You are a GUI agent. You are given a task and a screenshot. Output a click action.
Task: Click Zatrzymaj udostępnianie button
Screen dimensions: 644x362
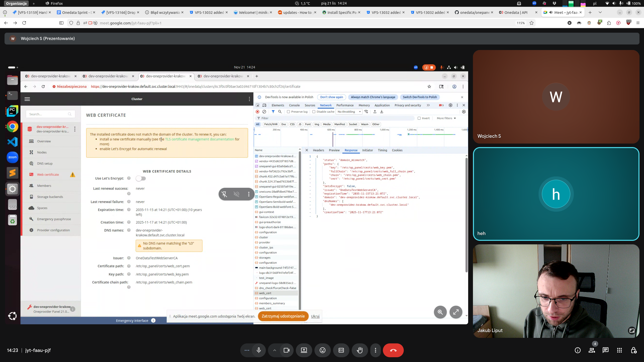point(283,316)
